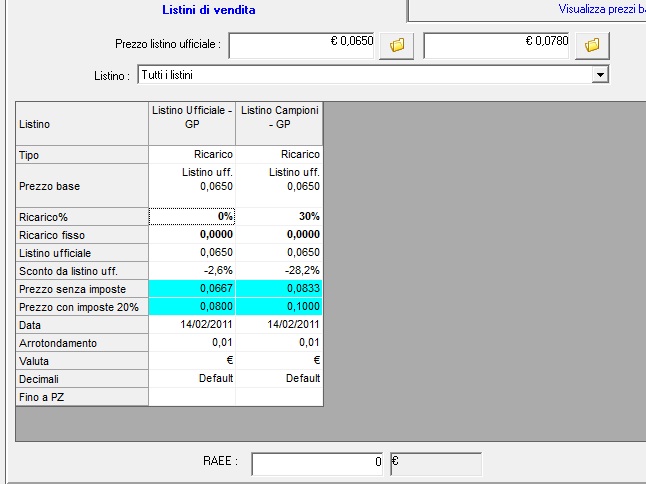Click the 'Tipo' row header
Viewport: 646px width, 484px height.
click(x=82, y=155)
